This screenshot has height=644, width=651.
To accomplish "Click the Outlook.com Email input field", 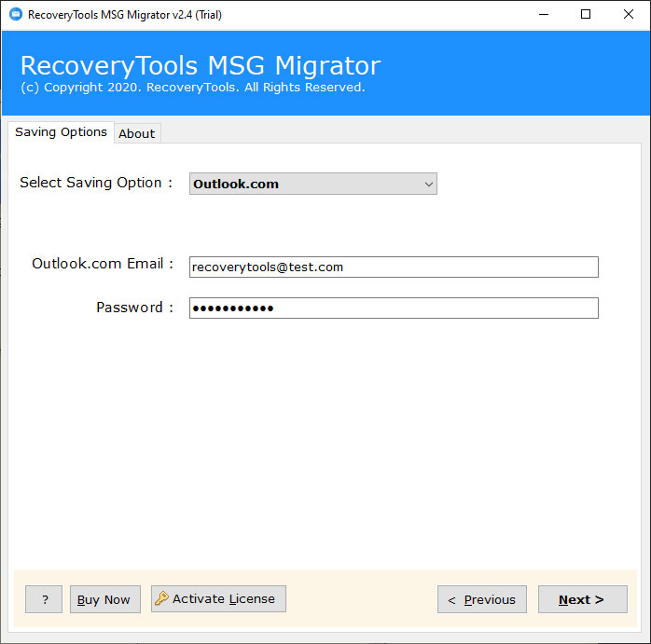I will (x=394, y=267).
